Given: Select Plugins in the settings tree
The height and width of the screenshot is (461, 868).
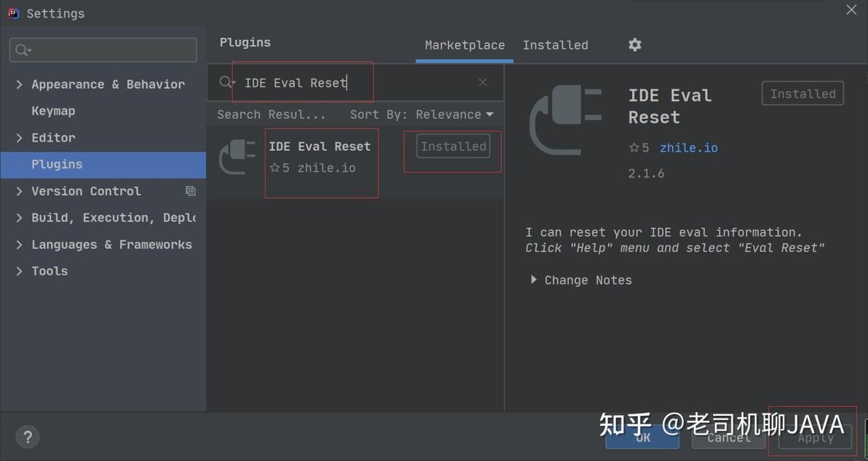Looking at the screenshot, I should pyautogui.click(x=103, y=165).
